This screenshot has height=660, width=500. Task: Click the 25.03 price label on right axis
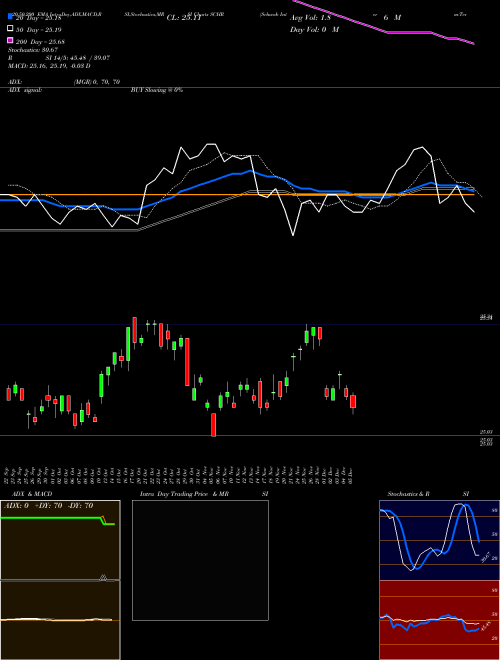[486, 431]
